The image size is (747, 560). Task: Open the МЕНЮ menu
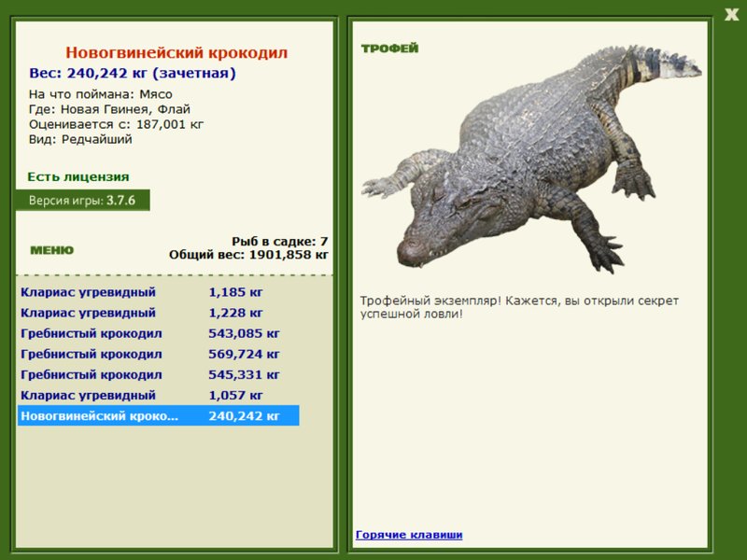52,250
